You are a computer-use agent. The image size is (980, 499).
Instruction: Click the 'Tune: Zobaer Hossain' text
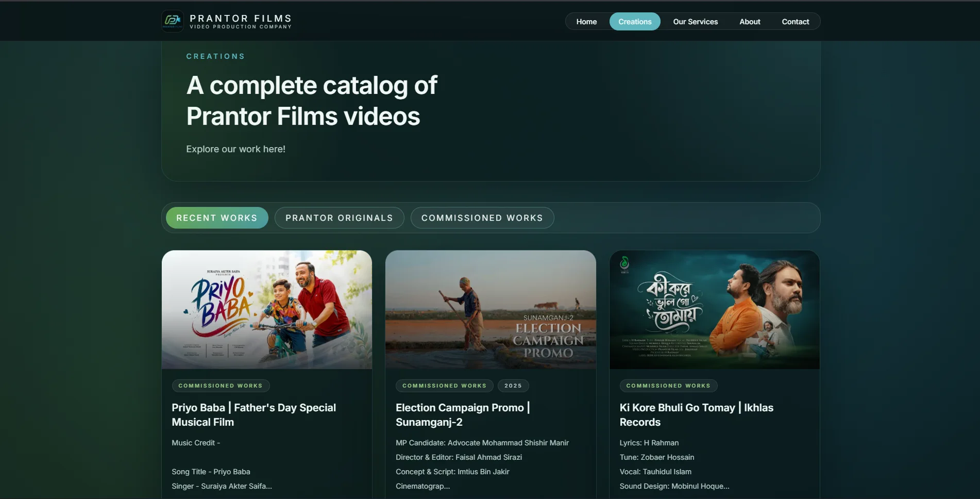657,457
